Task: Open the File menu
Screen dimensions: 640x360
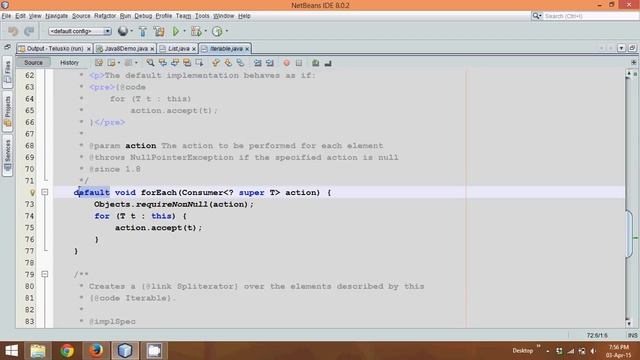Action: pyautogui.click(x=6, y=16)
